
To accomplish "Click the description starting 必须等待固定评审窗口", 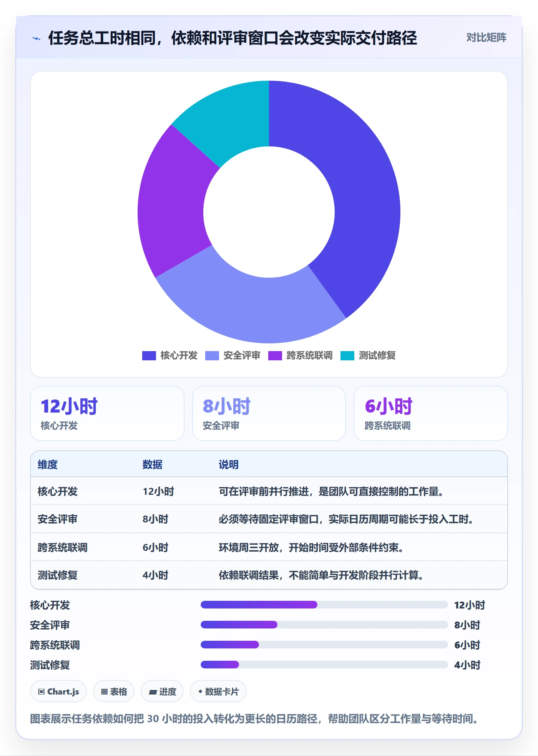I will pos(346,519).
